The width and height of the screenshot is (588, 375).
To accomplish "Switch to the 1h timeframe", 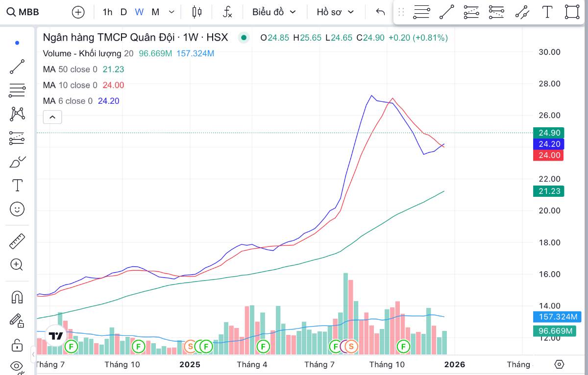I will pos(107,12).
